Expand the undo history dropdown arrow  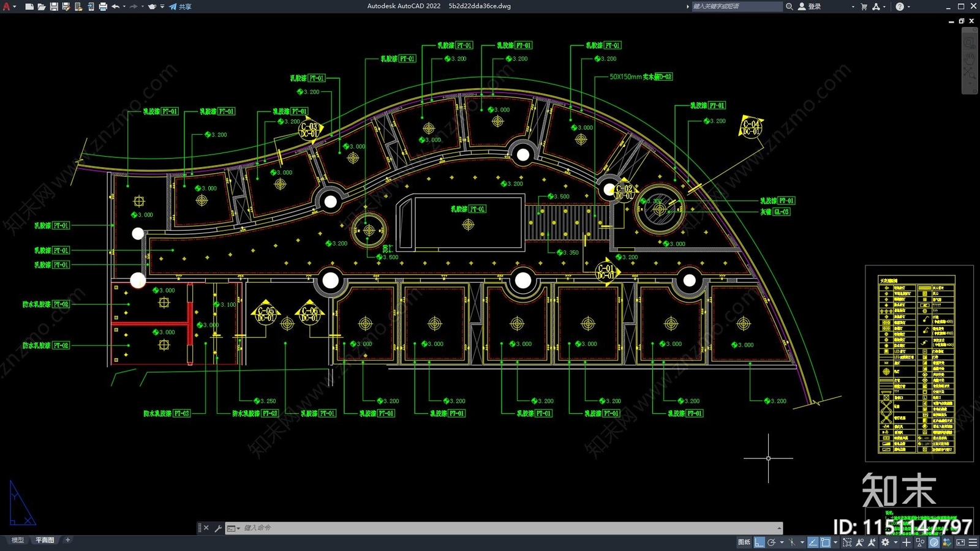(124, 7)
